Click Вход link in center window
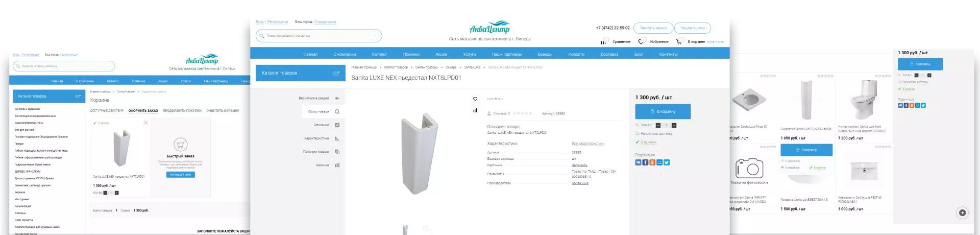The width and height of the screenshot is (980, 235). [260, 21]
